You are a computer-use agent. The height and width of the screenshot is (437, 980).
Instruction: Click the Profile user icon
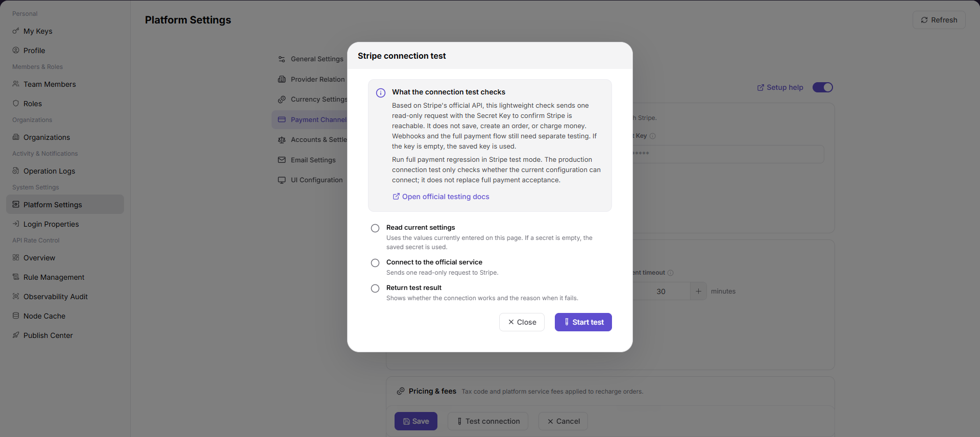tap(16, 51)
